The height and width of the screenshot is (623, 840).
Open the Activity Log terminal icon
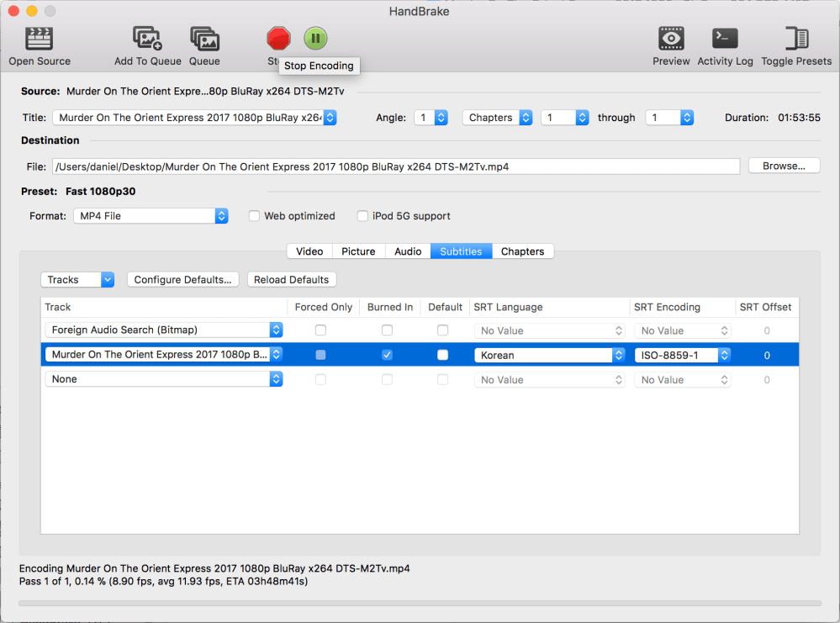point(725,39)
